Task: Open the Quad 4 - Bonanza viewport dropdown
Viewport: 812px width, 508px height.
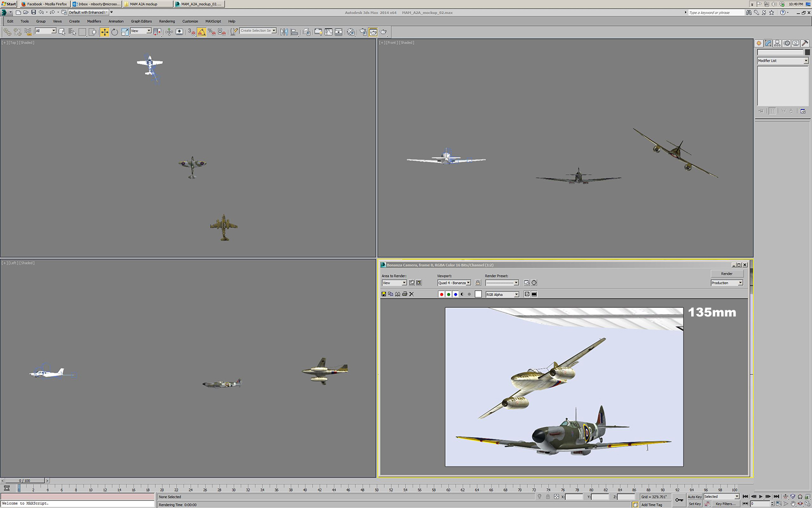Action: point(454,283)
